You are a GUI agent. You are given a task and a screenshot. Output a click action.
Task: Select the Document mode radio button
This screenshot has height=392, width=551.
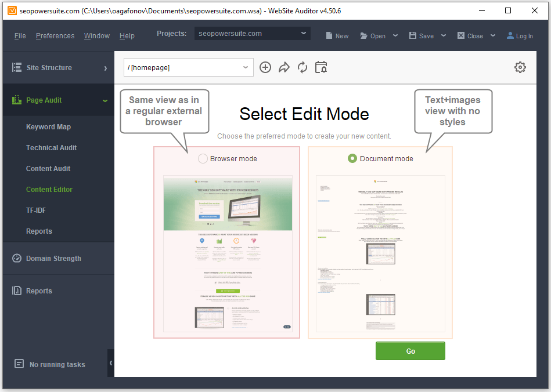[352, 159]
